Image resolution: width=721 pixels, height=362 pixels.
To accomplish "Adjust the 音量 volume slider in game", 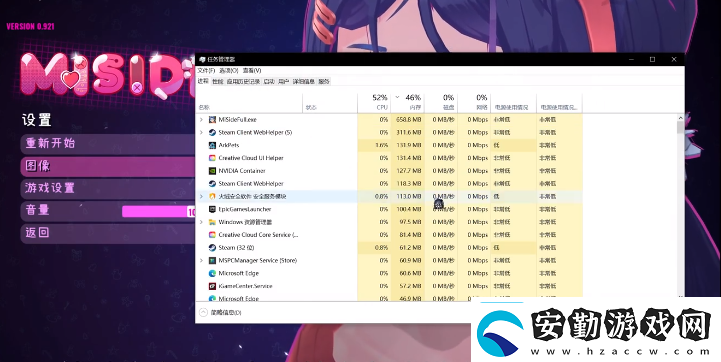I will [x=159, y=211].
